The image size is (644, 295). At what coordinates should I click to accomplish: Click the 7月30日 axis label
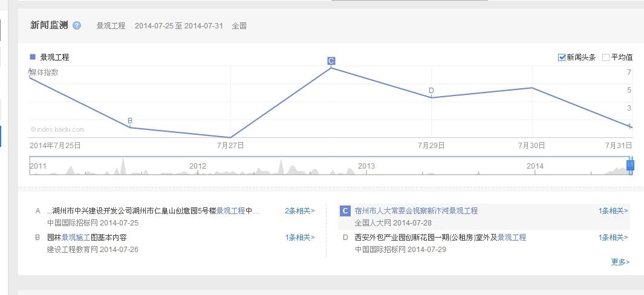click(532, 145)
